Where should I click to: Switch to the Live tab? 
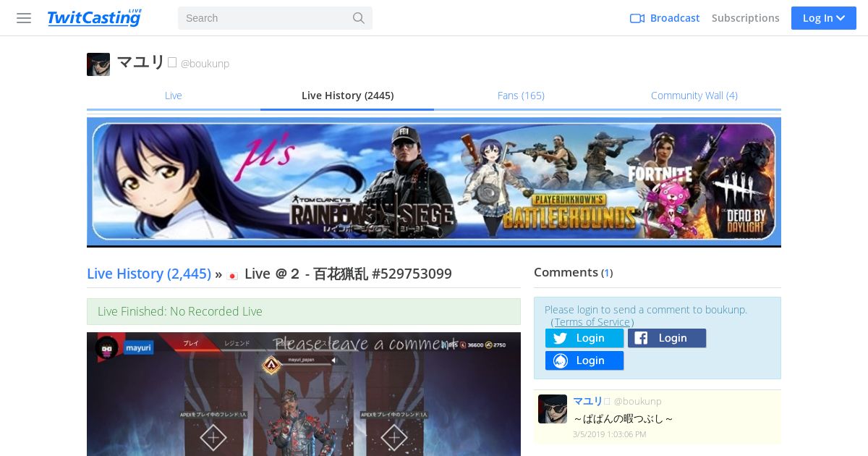click(174, 96)
